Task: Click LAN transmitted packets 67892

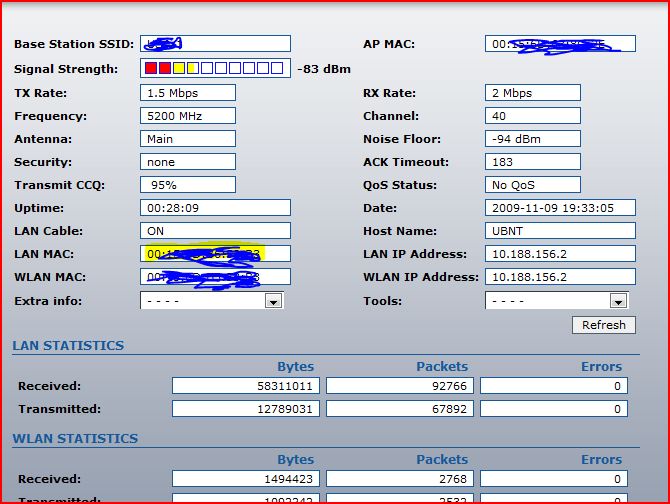Action: click(x=400, y=409)
